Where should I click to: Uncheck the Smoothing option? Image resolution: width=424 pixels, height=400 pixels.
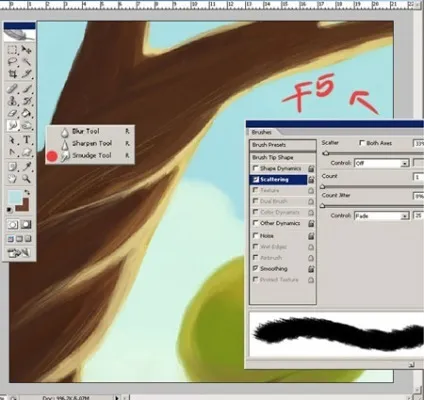click(256, 268)
